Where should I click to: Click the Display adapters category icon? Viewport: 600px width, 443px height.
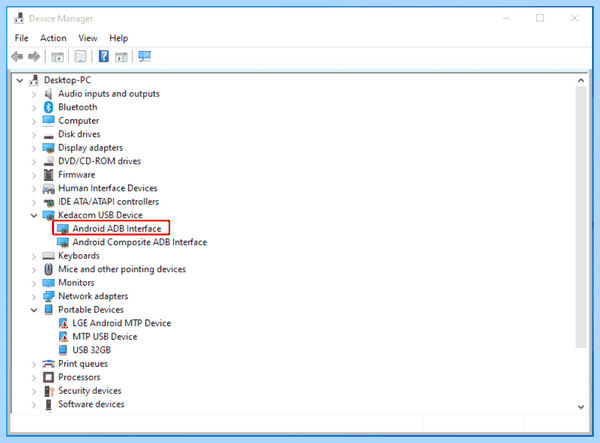49,148
